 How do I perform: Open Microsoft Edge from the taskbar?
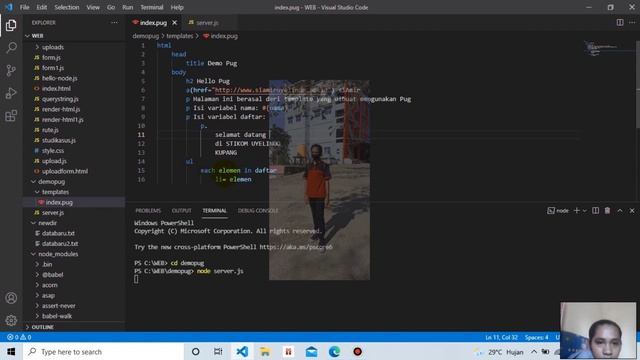[335, 351]
